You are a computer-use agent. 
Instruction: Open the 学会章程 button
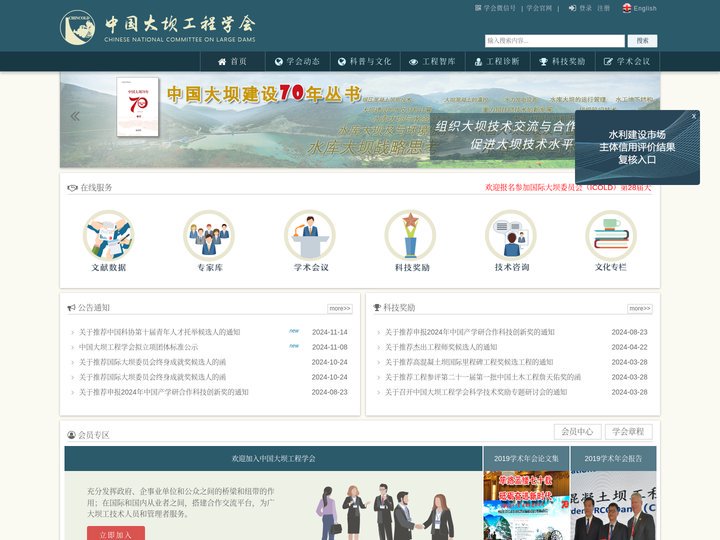coord(628,432)
